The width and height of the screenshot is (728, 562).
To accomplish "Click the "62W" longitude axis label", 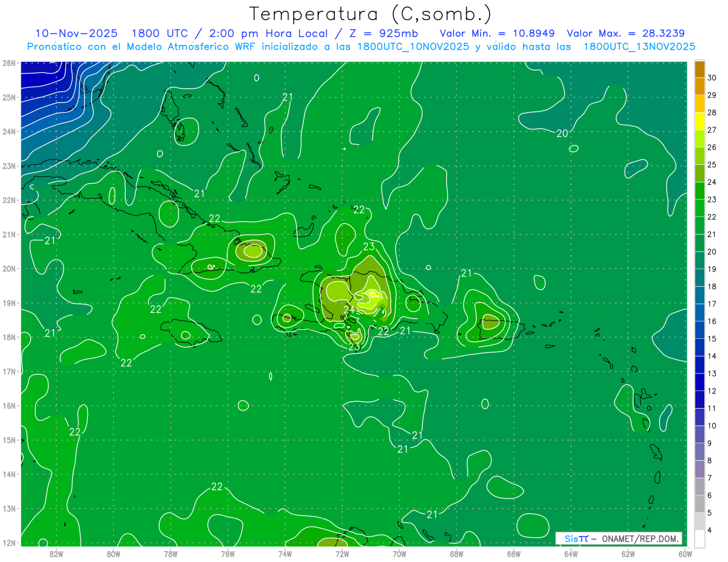I will point(628,554).
